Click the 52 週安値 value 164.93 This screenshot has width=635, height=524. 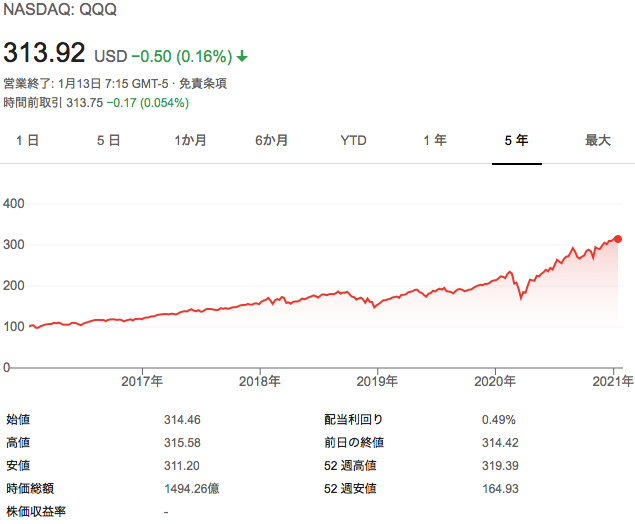pos(500,489)
